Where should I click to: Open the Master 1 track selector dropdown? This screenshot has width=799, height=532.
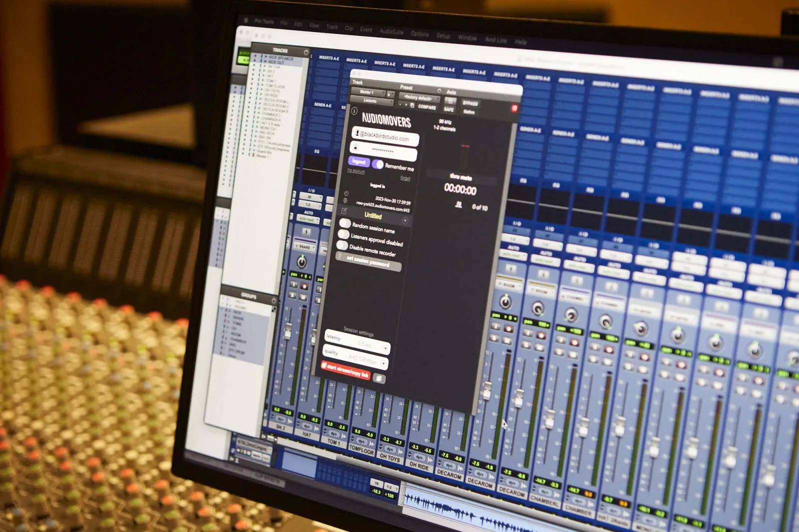(x=369, y=92)
